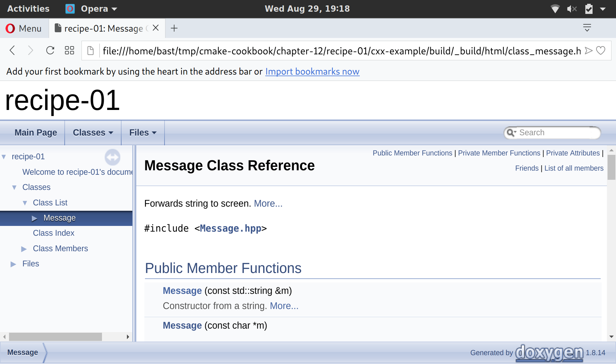Click Import bookmarks now link
Screen dimensions: 616x364
click(x=312, y=71)
